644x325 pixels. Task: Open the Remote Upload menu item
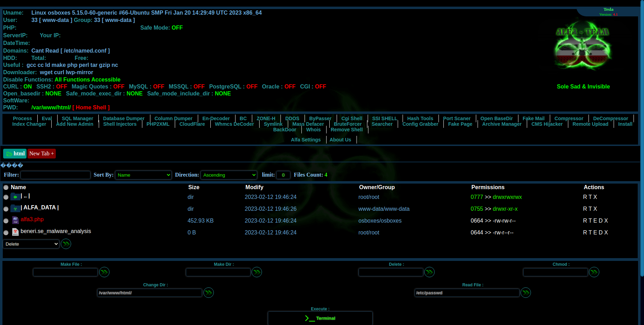(590, 124)
